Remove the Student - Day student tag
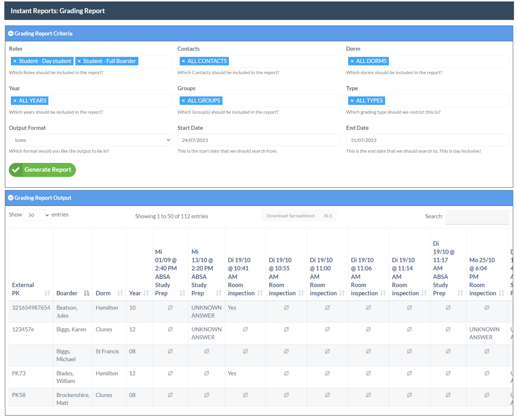Viewport: 517px width, 420px height. 15,61
